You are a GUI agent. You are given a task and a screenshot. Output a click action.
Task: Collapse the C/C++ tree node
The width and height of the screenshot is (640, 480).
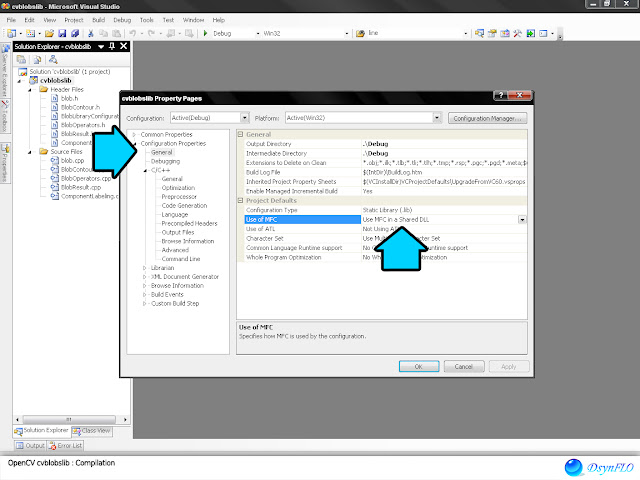145,170
